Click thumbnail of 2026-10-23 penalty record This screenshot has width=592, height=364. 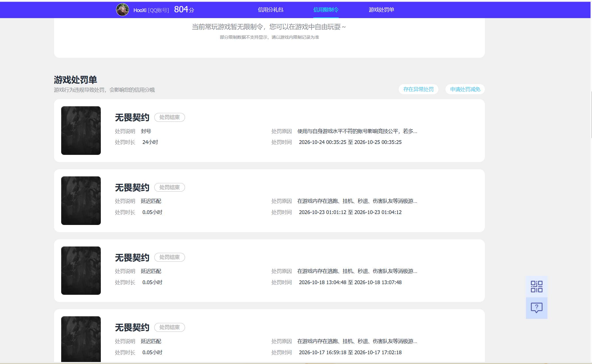(x=81, y=201)
